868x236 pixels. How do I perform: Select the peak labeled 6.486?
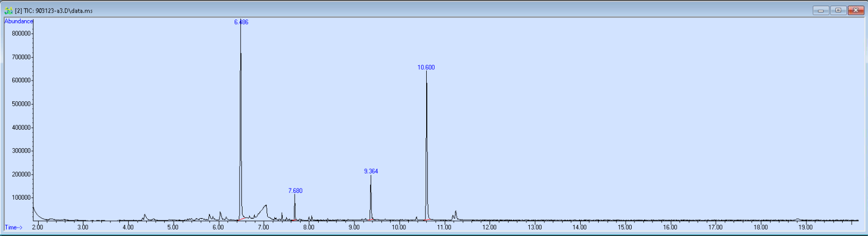(x=241, y=22)
